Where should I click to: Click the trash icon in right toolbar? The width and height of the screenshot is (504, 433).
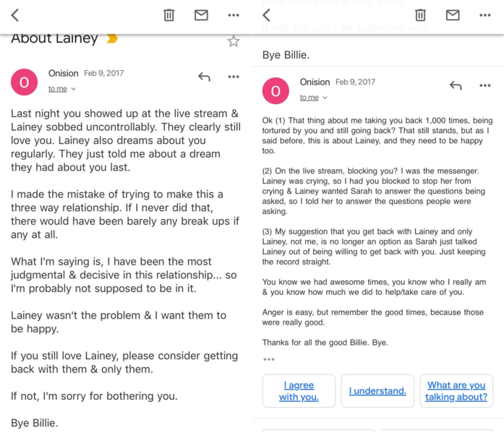(420, 14)
